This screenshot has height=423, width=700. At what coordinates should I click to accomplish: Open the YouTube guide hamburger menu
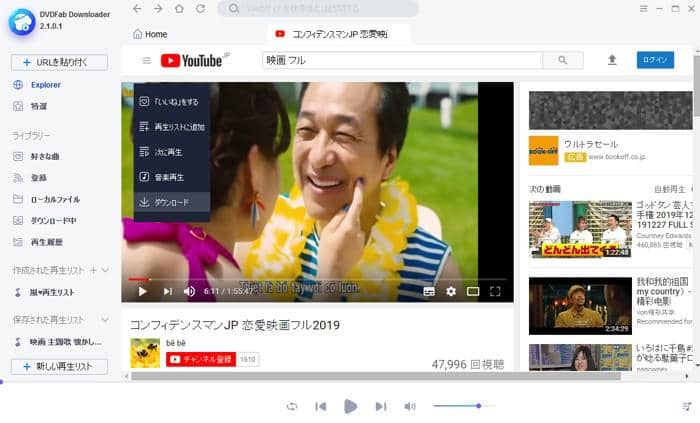pos(146,61)
